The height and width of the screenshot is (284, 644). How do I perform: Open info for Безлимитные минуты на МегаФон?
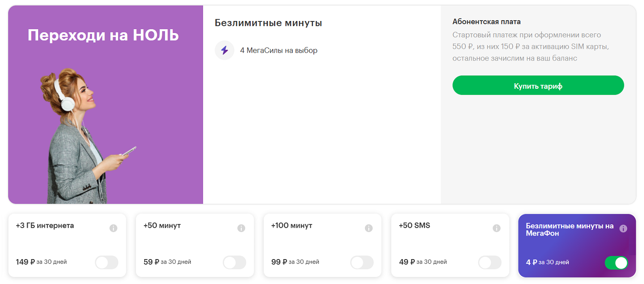623,229
